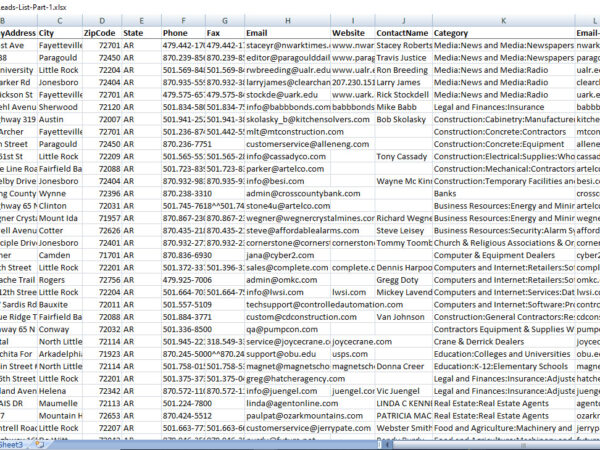Select email cell qa@pumpcon.com
Screen dimensions: 600x450
(288, 329)
